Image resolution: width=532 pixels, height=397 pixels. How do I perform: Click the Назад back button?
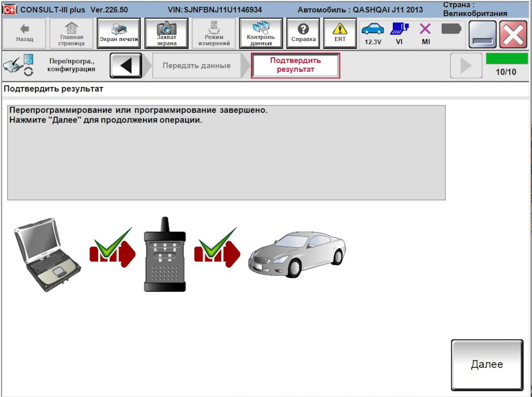tap(24, 34)
